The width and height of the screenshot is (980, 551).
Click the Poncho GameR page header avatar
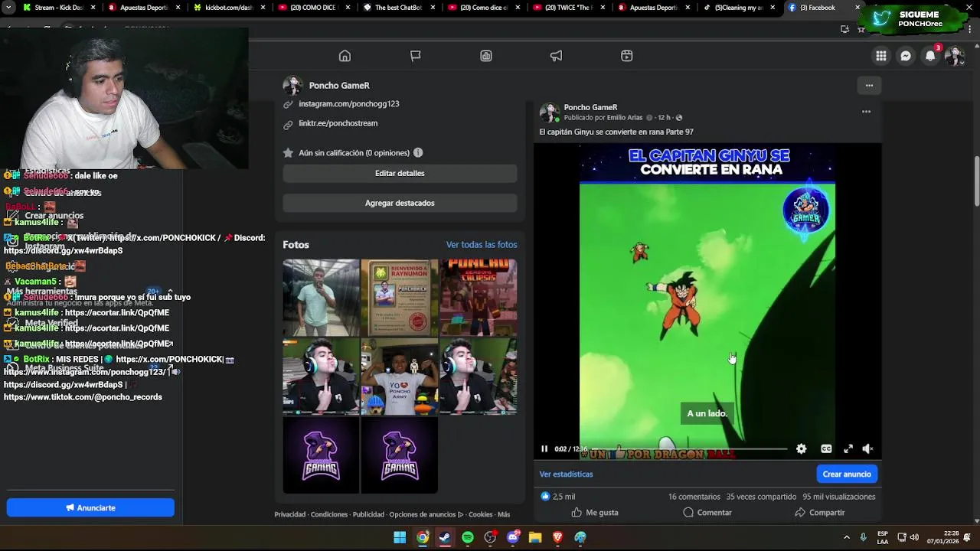[x=292, y=86]
